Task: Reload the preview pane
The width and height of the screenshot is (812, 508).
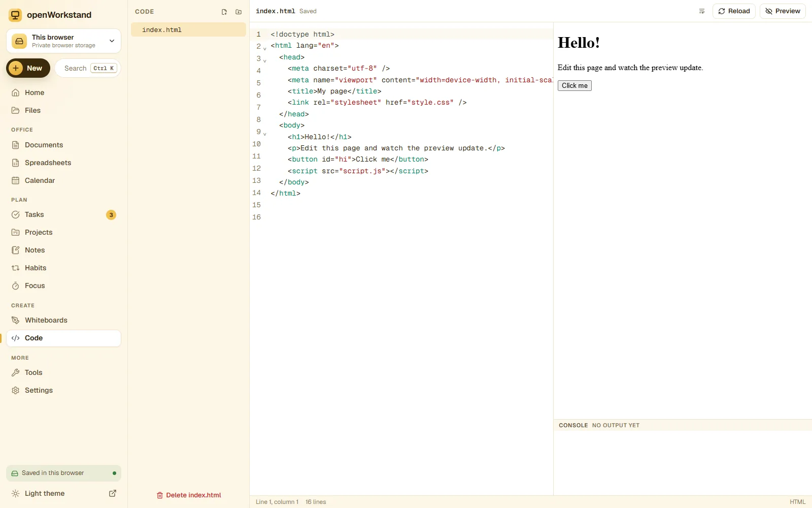Action: 734,11
